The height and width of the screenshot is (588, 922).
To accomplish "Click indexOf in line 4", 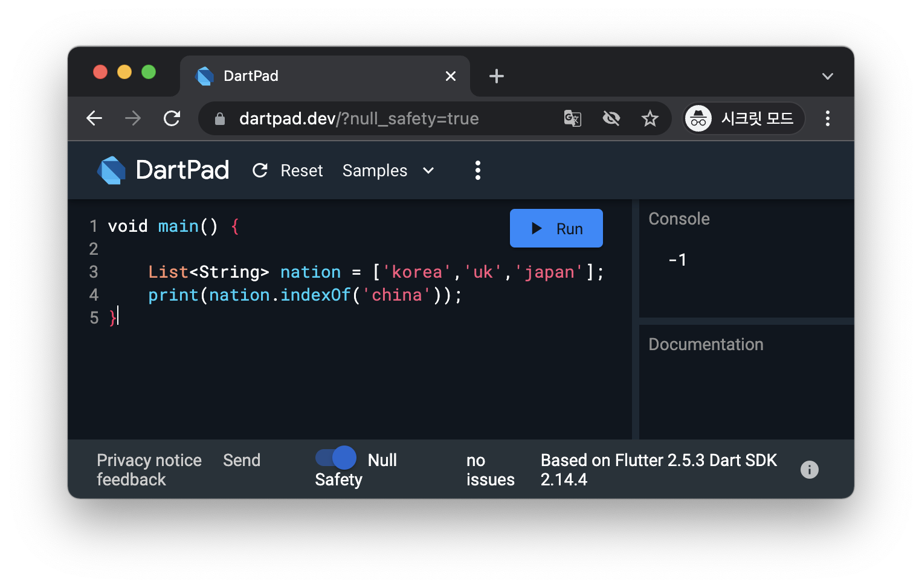I will tap(315, 295).
